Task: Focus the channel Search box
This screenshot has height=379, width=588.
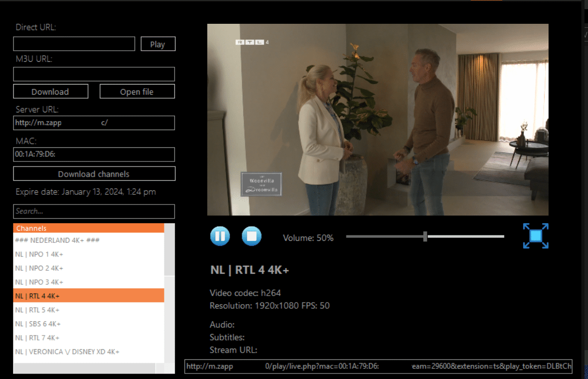Action: pos(94,212)
